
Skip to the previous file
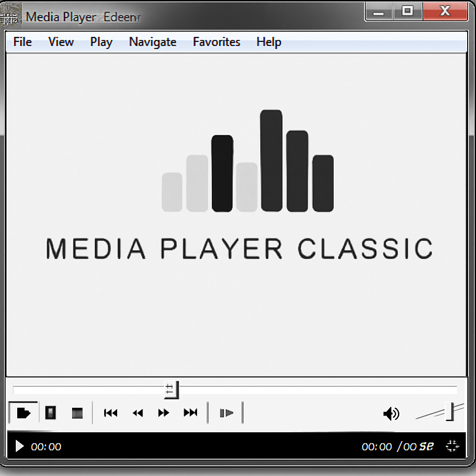(111, 413)
